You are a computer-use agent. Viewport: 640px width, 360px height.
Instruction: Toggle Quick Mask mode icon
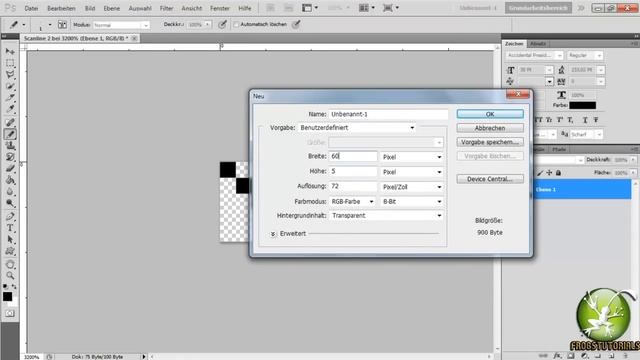[x=10, y=313]
